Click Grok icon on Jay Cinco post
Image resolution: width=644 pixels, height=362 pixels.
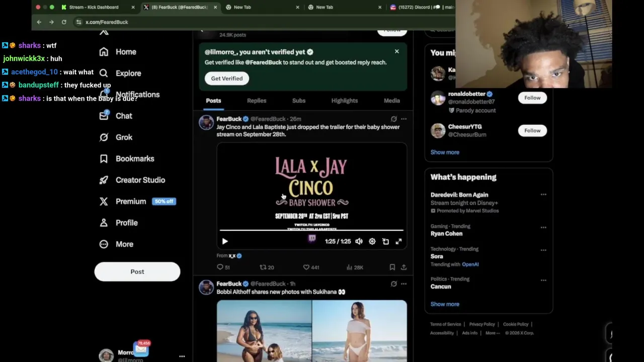coord(393,119)
